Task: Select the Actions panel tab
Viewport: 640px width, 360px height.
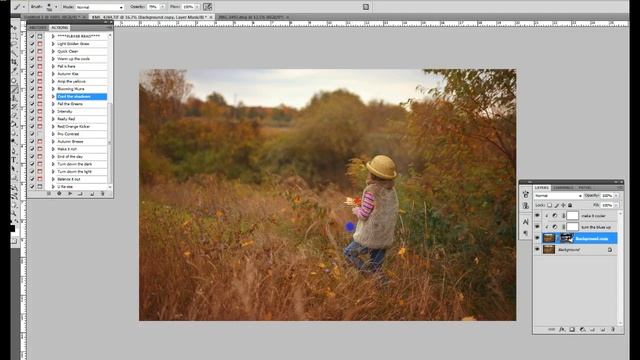Action: [x=60, y=28]
